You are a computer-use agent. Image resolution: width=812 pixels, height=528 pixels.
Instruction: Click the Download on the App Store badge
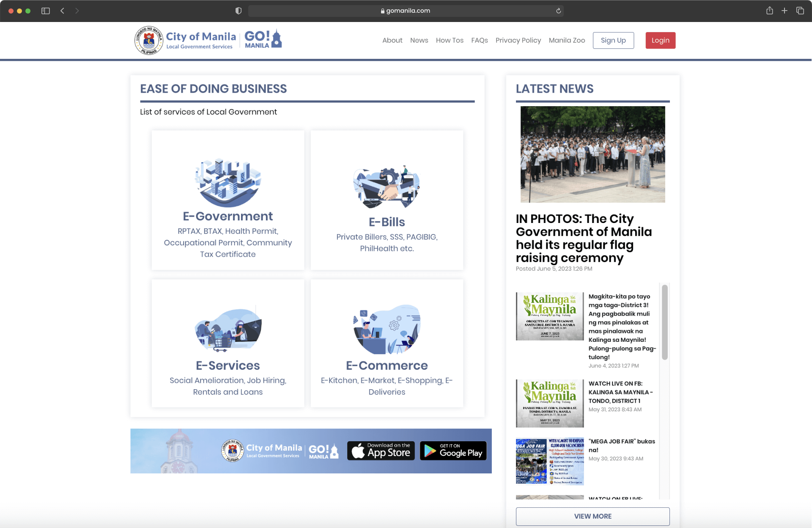(x=381, y=451)
